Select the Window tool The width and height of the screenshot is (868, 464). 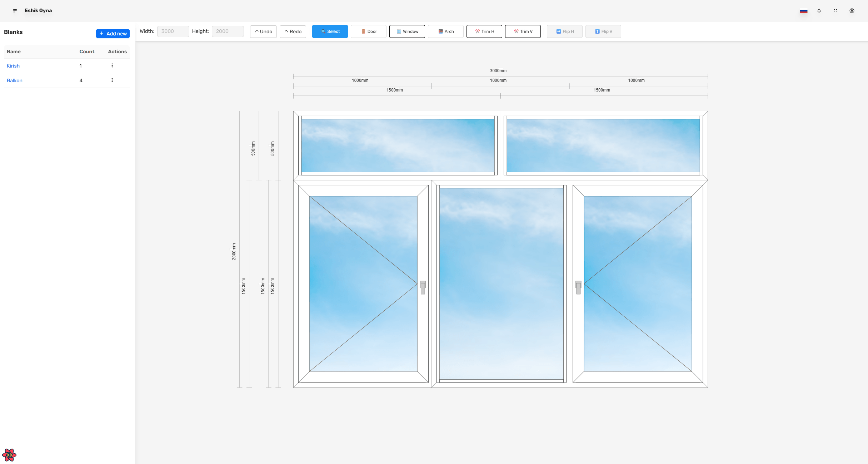[407, 31]
